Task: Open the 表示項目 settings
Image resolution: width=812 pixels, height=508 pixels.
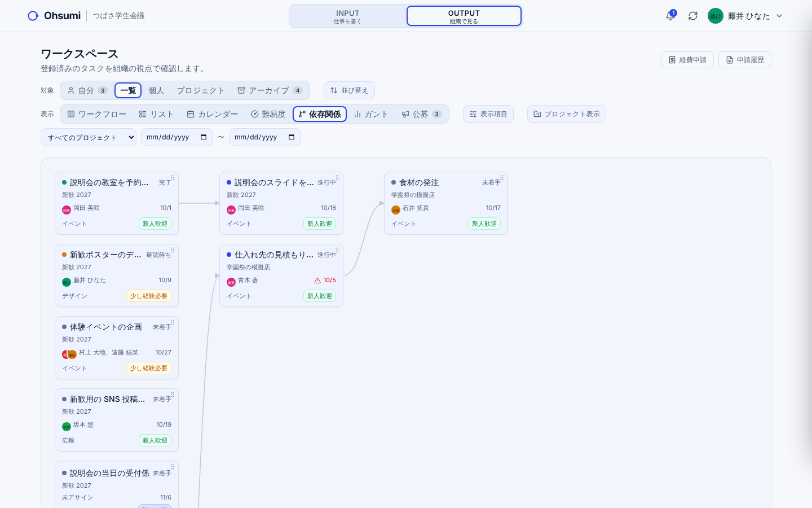Action: pyautogui.click(x=488, y=114)
